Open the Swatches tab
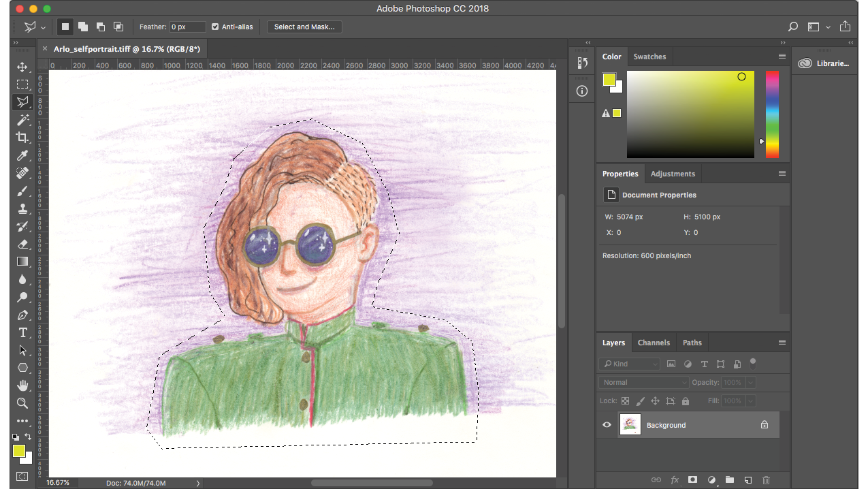The height and width of the screenshot is (489, 868). 649,57
